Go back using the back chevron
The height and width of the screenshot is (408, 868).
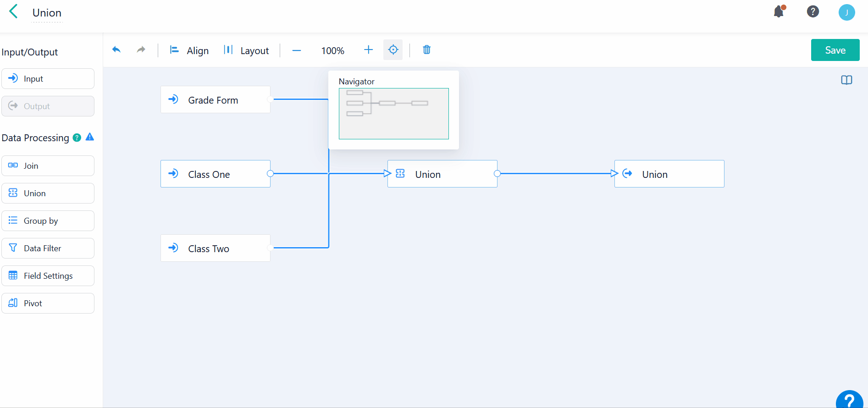(14, 12)
